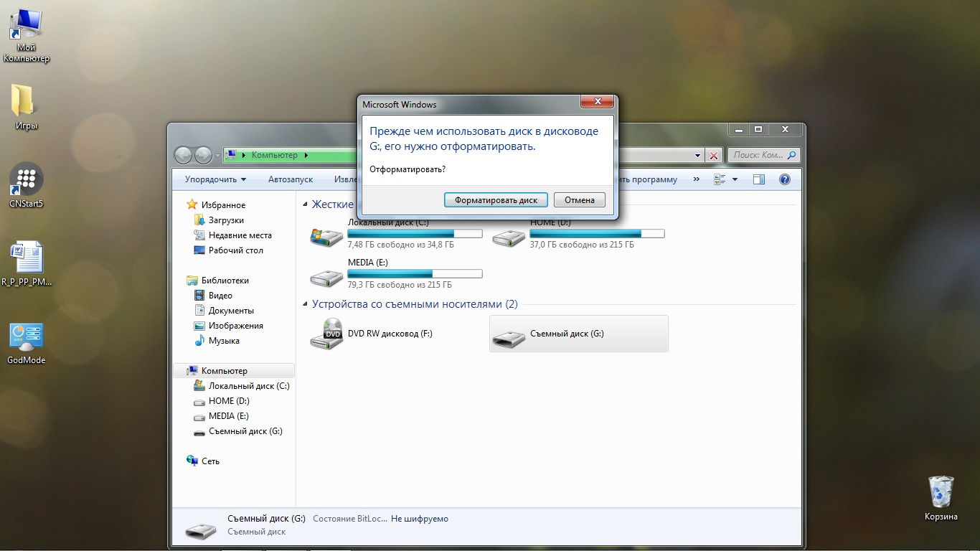Click the computer icon in address bar
This screenshot has height=551, width=980.
pos(232,155)
